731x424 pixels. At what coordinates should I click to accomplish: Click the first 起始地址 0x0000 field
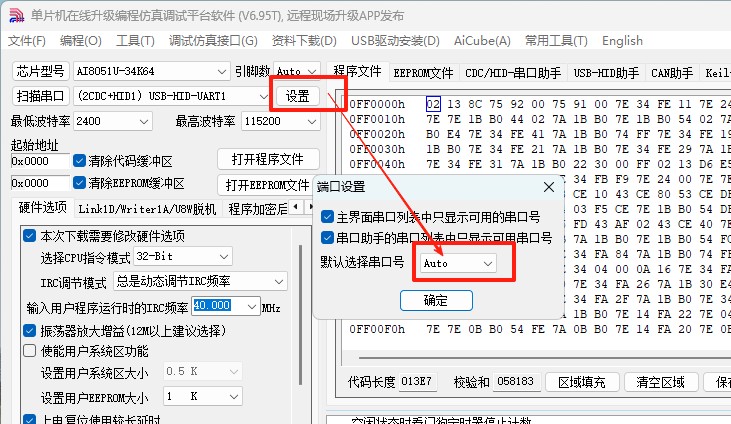pos(40,161)
